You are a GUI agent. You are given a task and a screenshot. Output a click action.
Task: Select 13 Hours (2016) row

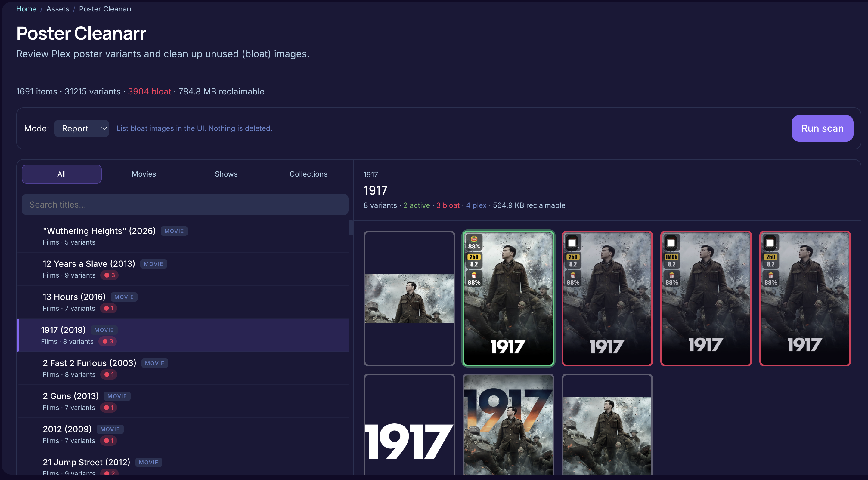click(183, 302)
